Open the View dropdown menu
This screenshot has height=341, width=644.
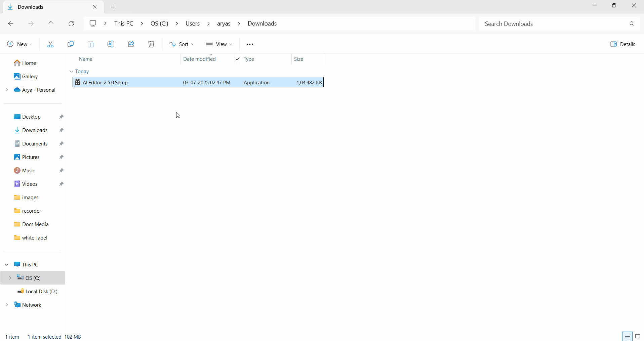pyautogui.click(x=219, y=44)
